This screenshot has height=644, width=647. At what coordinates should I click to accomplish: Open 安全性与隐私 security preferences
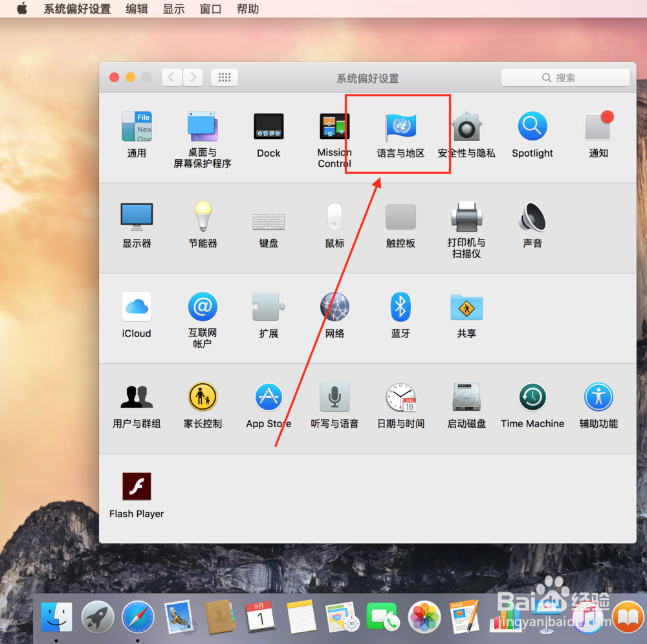[466, 135]
